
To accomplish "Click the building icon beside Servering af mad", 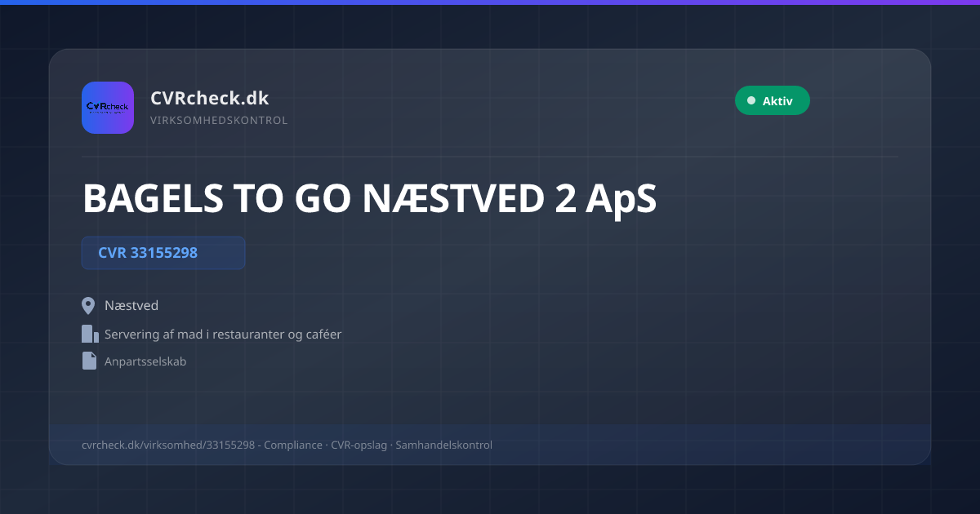I will coord(90,334).
